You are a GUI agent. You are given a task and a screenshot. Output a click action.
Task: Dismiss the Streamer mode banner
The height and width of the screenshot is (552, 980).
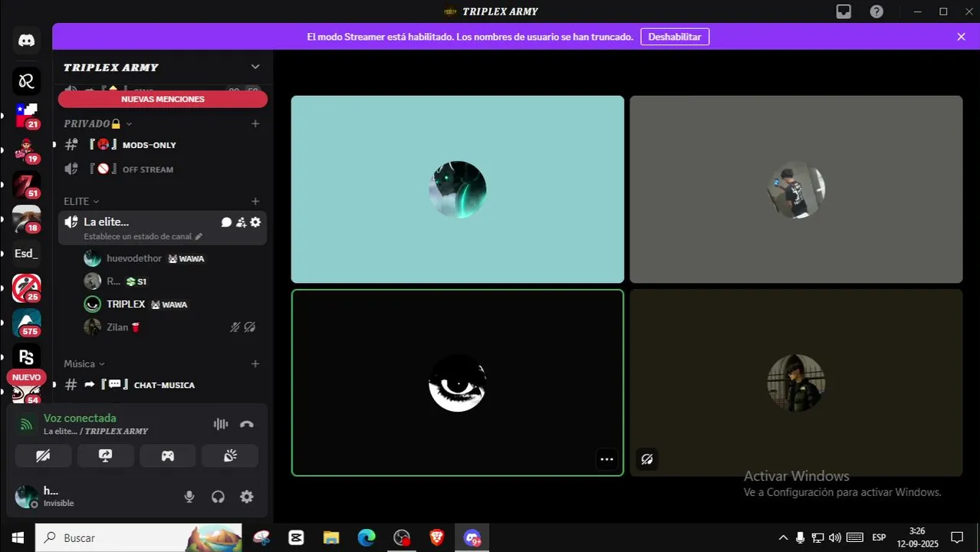coord(961,37)
